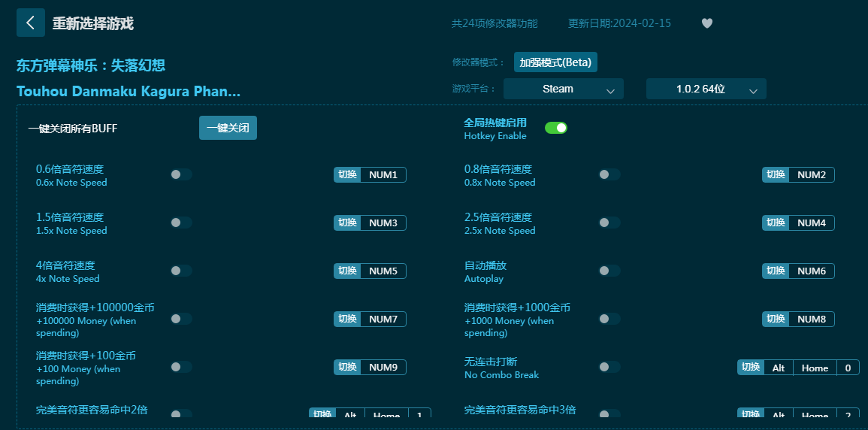Viewport: 868px width, 430px height.
Task: Click 切换 button for NUM5 hotkey
Action: click(x=347, y=271)
